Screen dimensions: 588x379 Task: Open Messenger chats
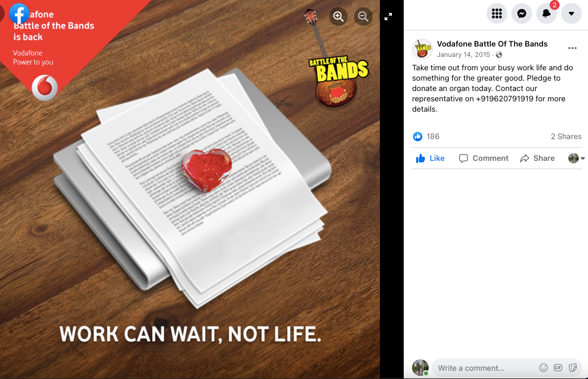click(x=522, y=14)
